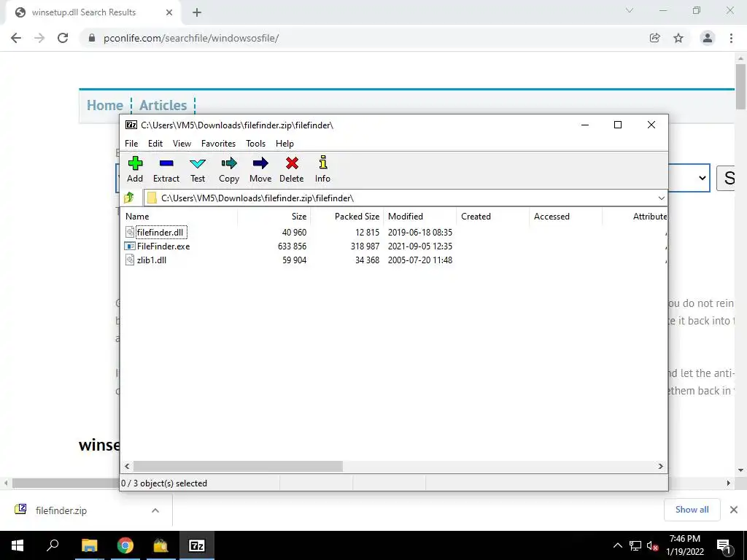Screen dimensions: 747x560
Task: Click the zlib1.dll file icon
Action: [x=130, y=260]
